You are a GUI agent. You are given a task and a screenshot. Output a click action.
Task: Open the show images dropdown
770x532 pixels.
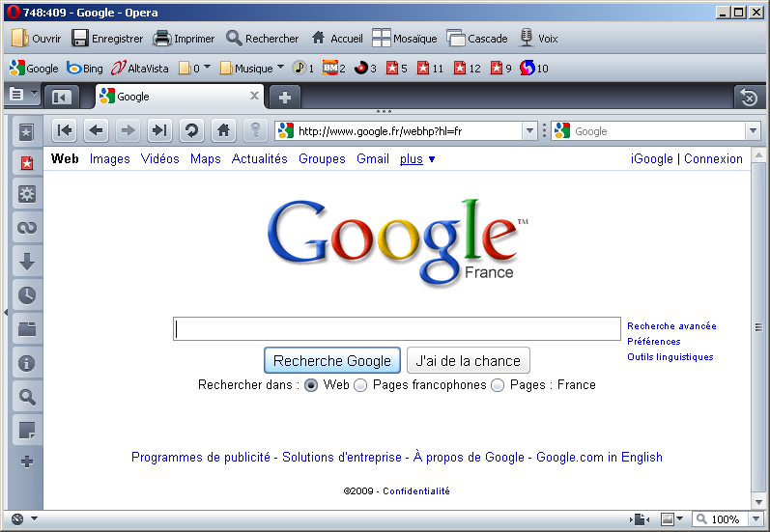click(x=679, y=518)
